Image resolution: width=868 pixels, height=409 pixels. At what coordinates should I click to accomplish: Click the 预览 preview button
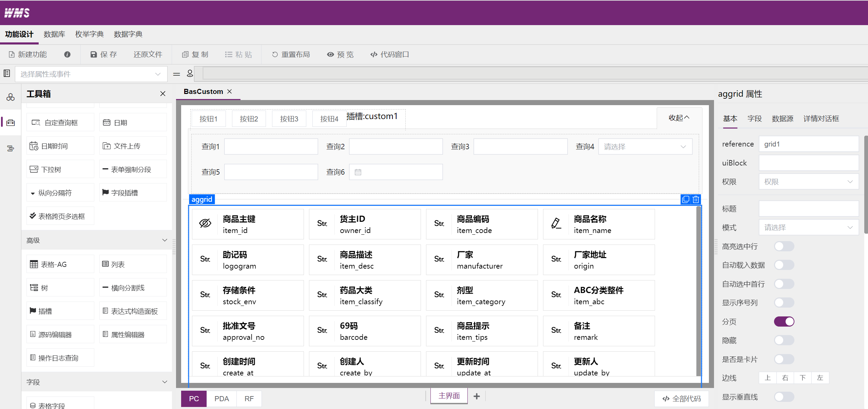point(340,55)
